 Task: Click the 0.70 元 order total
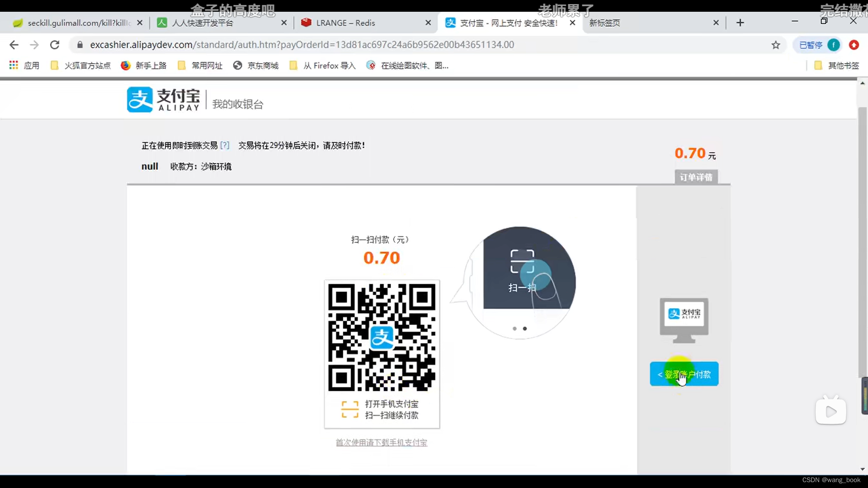[695, 154]
